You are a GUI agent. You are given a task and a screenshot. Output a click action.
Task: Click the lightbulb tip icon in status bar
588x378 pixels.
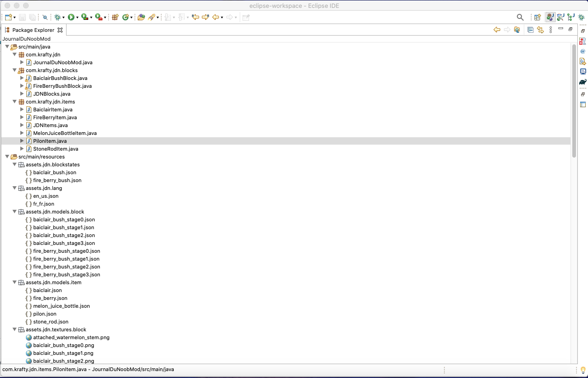click(583, 370)
